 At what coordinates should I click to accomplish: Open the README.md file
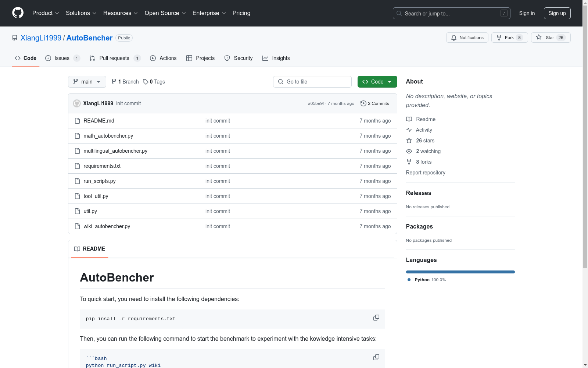99,121
